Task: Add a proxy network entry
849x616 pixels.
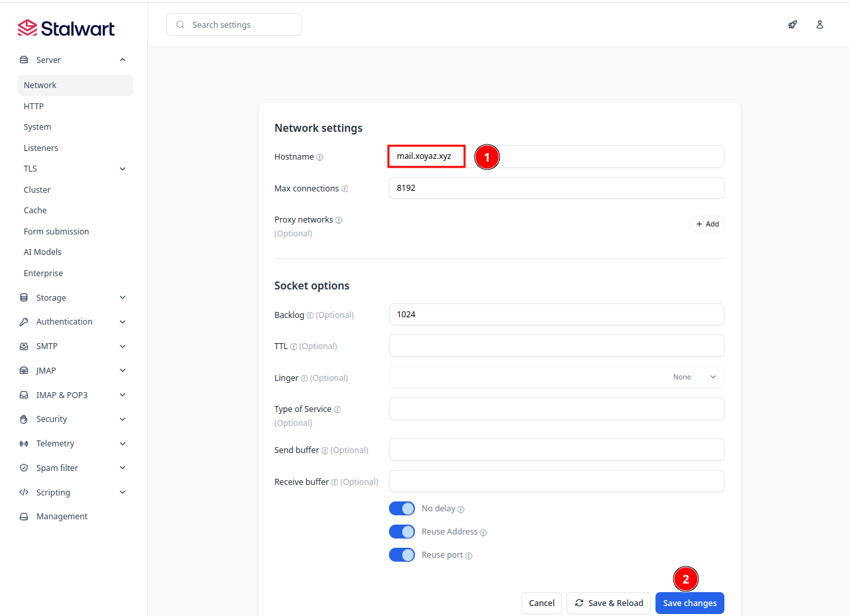Action: (707, 225)
